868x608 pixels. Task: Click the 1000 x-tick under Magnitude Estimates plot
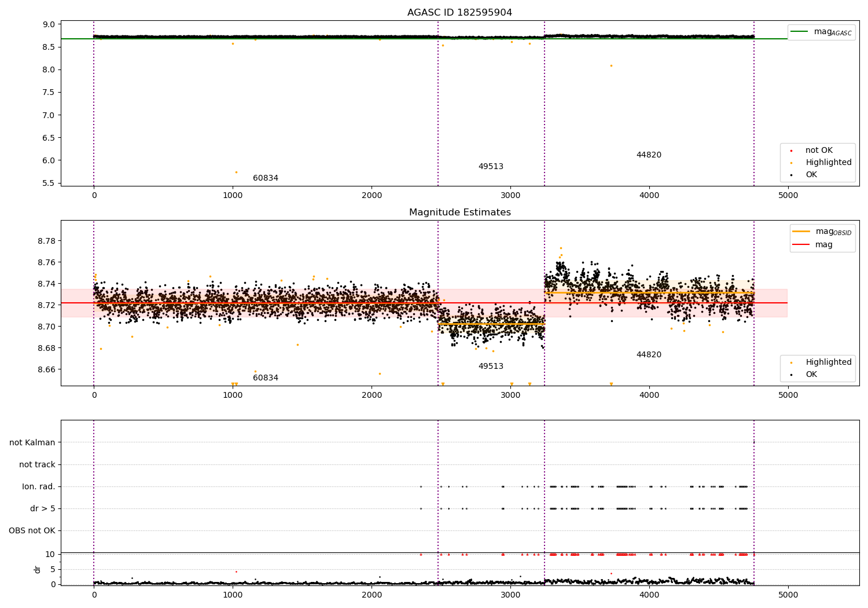233,395
